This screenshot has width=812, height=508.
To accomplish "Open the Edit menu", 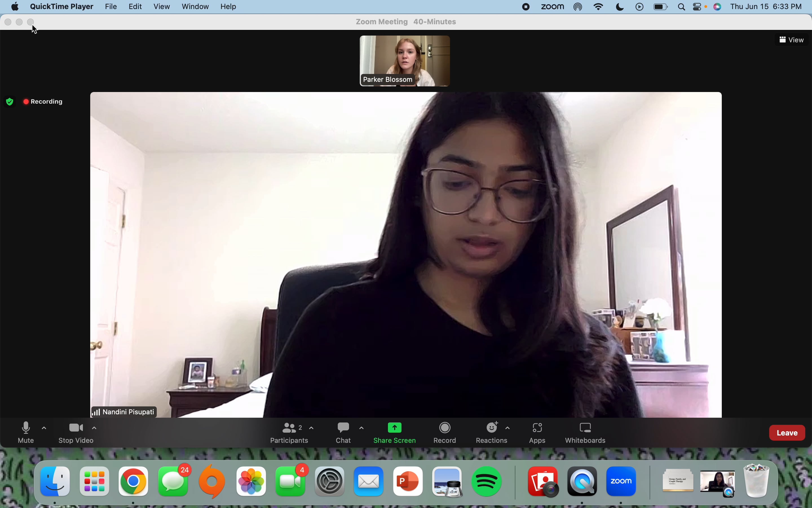I will point(136,7).
